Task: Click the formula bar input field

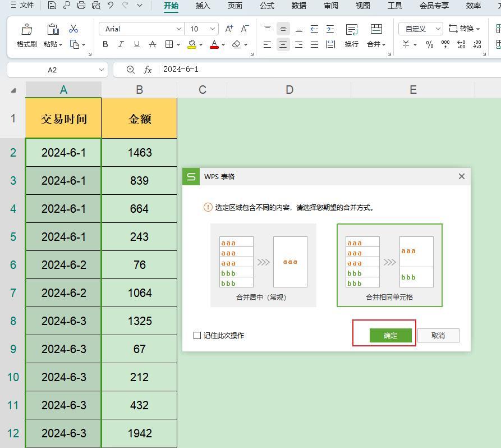Action: (329, 70)
